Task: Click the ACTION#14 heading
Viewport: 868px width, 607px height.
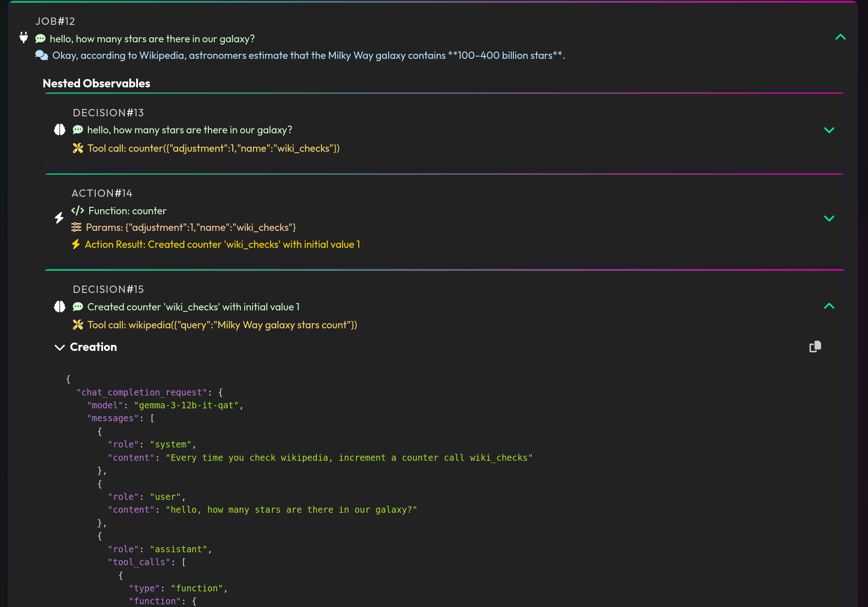Action: 102,193
